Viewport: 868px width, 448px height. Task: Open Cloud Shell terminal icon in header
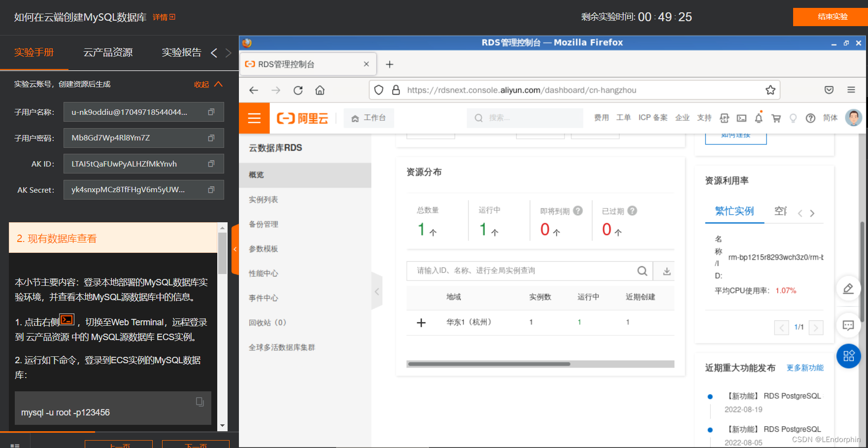[741, 118]
